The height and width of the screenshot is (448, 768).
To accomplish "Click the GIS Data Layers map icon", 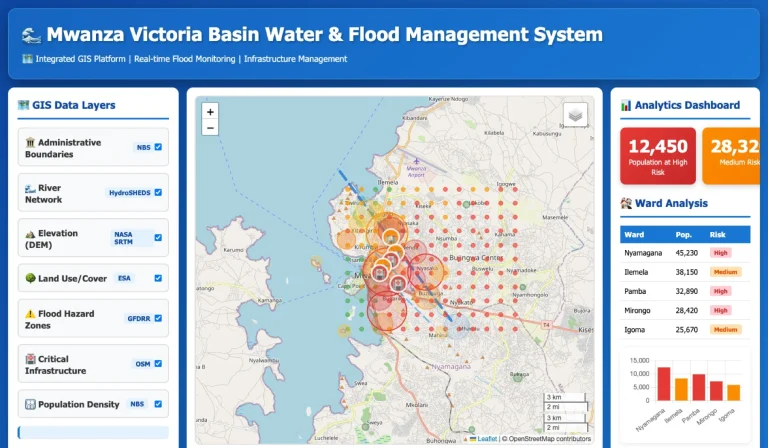I will pyautogui.click(x=24, y=105).
